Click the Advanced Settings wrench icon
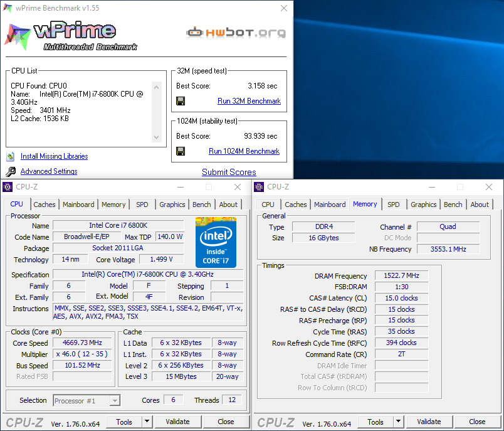Viewport: 504px width, 431px height. point(11,171)
